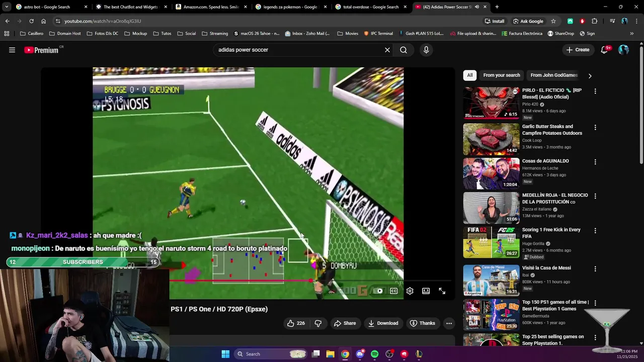Click the Thanks button
The height and width of the screenshot is (362, 644).
[x=423, y=323]
